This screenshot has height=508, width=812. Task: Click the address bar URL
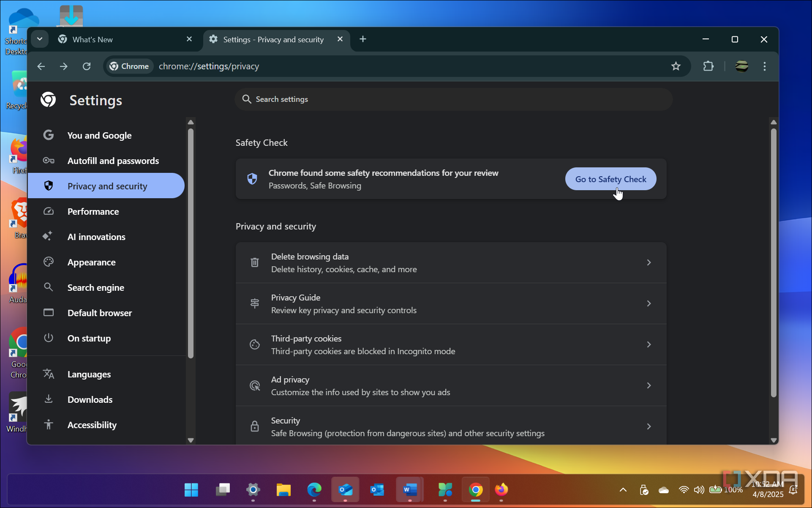click(209, 66)
